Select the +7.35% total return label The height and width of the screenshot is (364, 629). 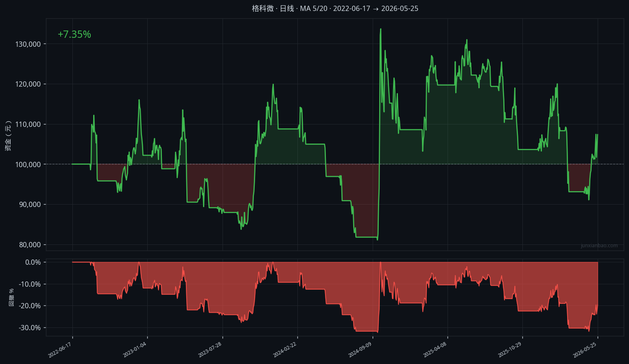click(x=74, y=35)
